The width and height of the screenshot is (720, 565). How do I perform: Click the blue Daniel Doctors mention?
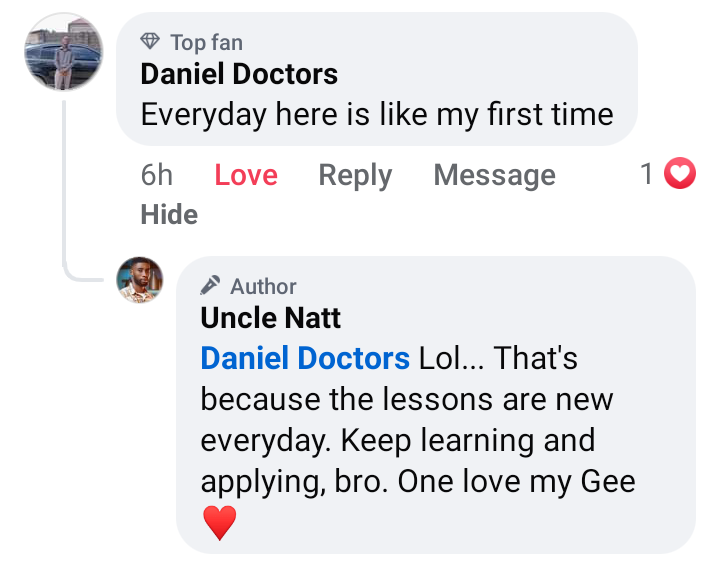click(x=305, y=358)
